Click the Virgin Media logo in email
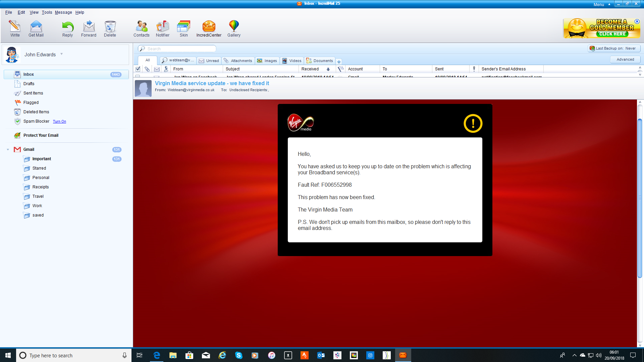The height and width of the screenshot is (362, 644). tap(301, 123)
